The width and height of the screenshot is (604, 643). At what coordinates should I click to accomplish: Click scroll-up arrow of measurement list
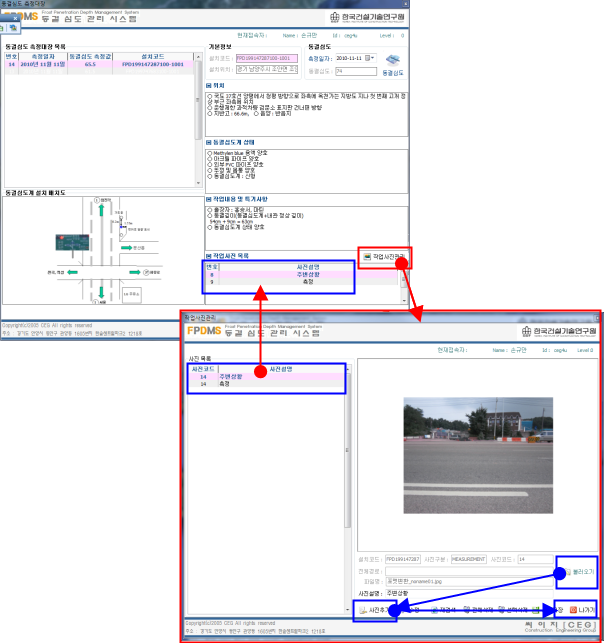pyautogui.click(x=198, y=57)
